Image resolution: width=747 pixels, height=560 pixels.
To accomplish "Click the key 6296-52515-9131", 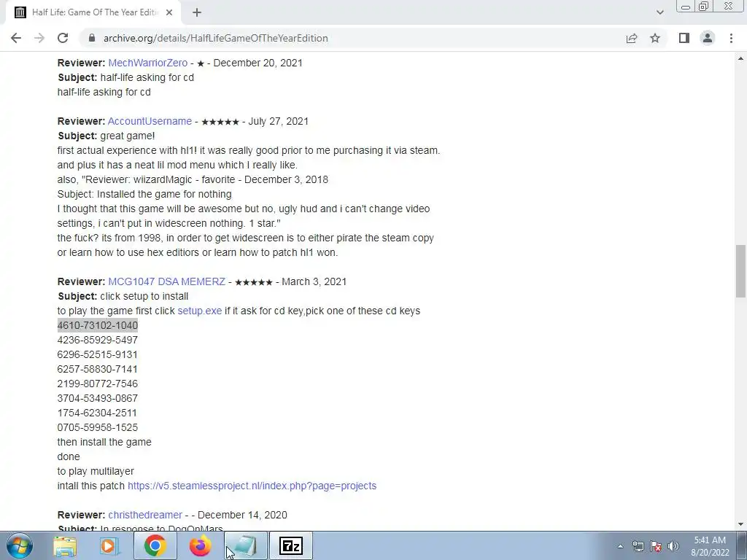I will 97,355.
